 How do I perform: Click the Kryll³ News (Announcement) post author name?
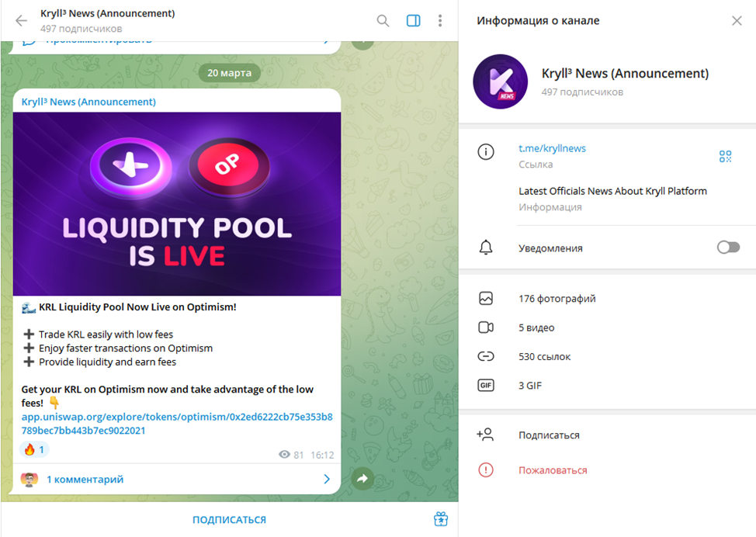click(88, 102)
